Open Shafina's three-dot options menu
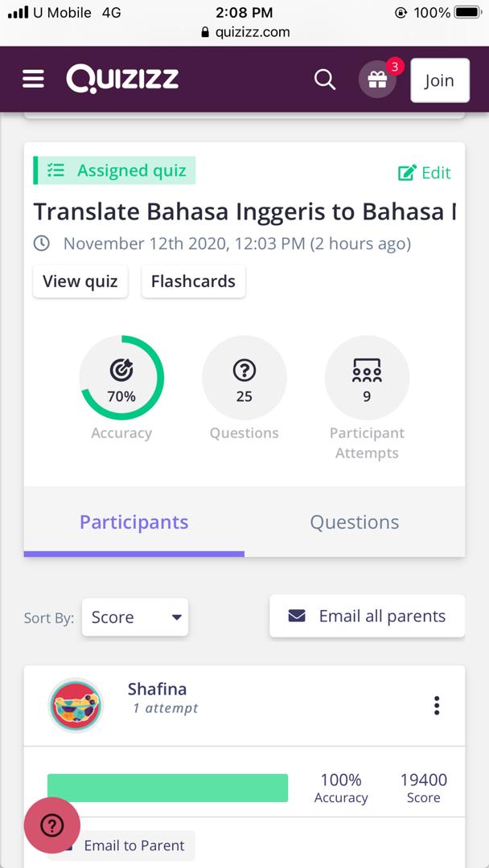 tap(437, 706)
